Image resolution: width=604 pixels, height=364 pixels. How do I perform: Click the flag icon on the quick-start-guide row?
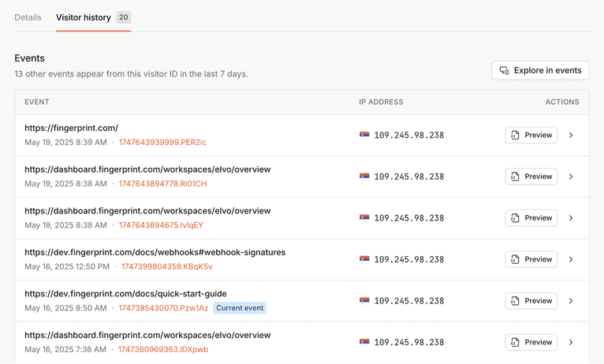point(364,301)
